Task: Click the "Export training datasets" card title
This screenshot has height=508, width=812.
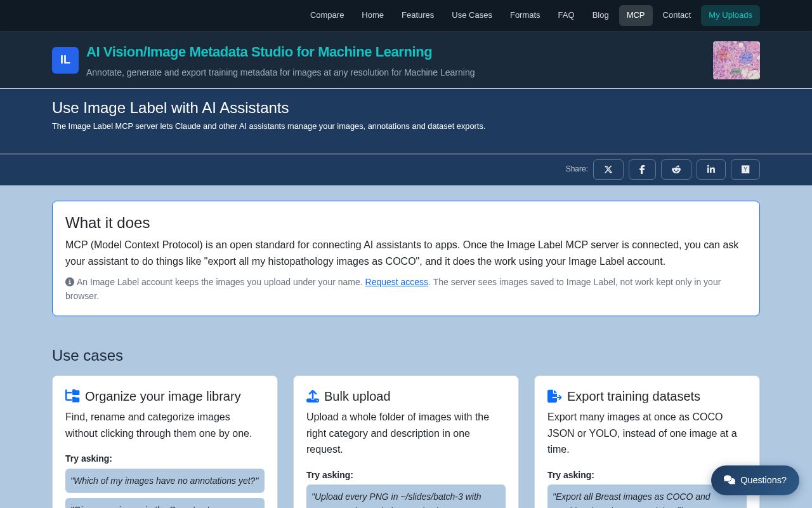Action: tap(634, 396)
